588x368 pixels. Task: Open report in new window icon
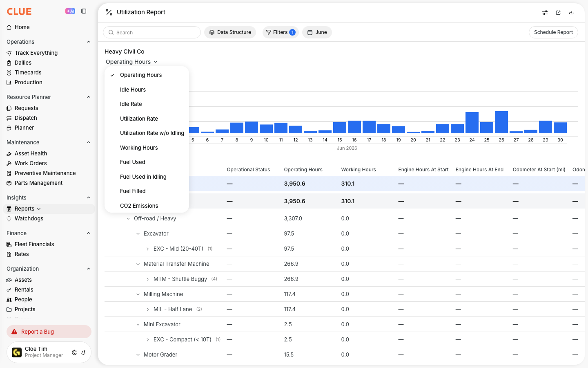(558, 13)
